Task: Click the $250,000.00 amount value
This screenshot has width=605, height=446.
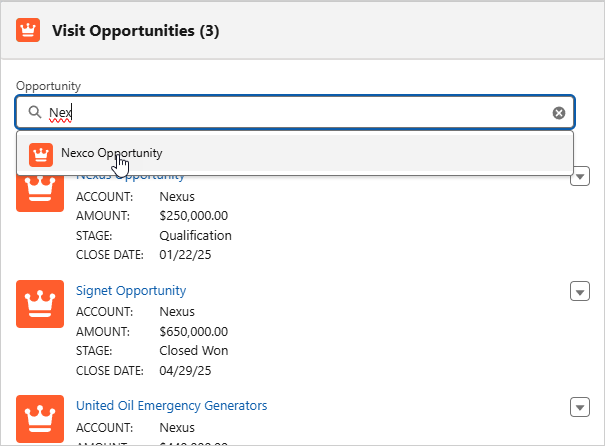Action: (x=193, y=216)
